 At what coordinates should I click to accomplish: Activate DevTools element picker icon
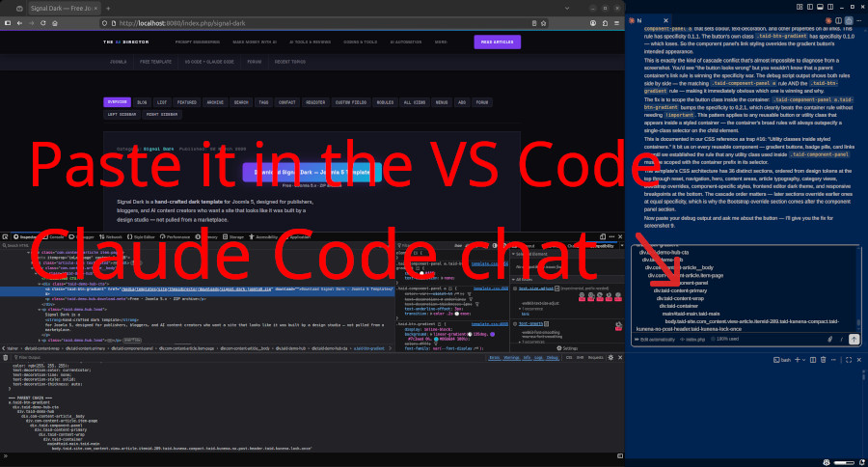coord(5,236)
